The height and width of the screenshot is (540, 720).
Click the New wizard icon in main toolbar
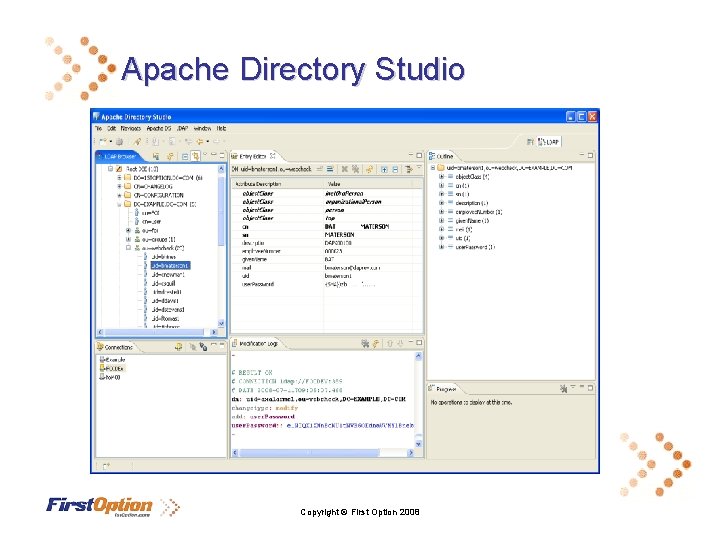[x=103, y=142]
